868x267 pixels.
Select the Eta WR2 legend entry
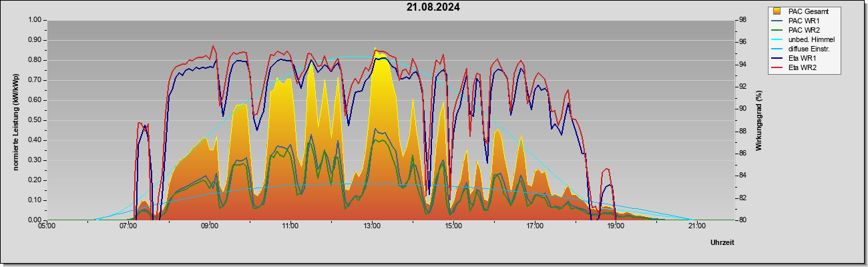tap(800, 67)
